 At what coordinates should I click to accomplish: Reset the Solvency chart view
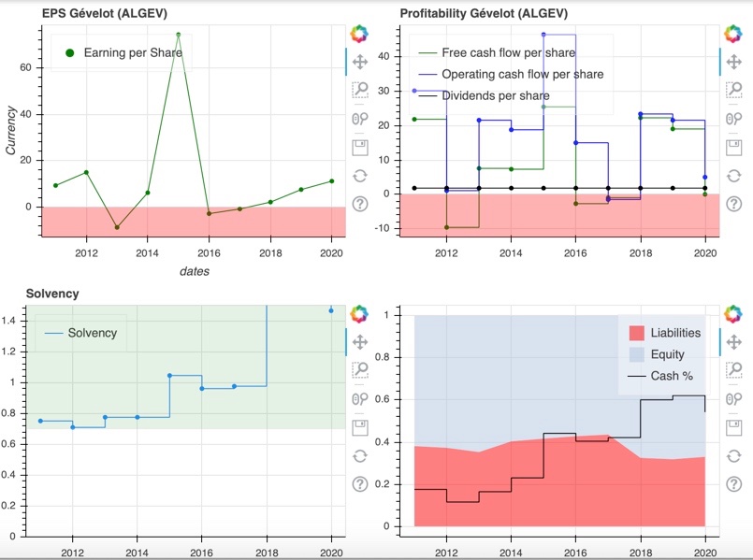[360, 455]
